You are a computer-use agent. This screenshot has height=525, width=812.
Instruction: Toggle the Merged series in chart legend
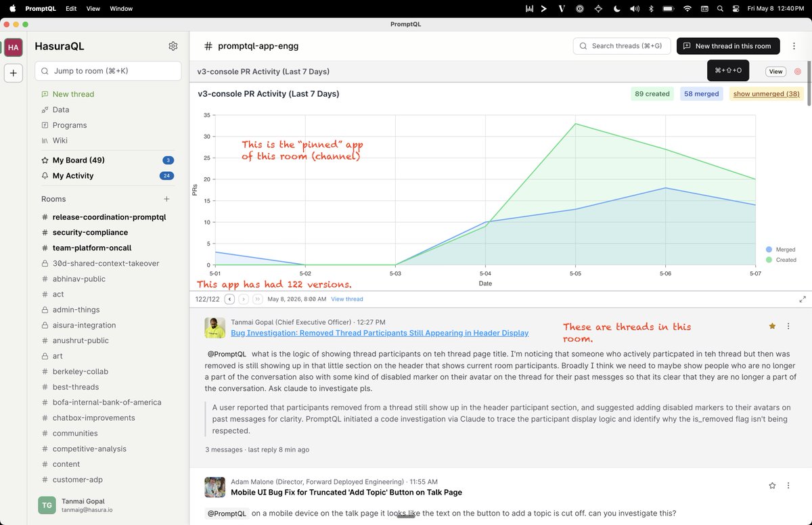pyautogui.click(x=780, y=250)
